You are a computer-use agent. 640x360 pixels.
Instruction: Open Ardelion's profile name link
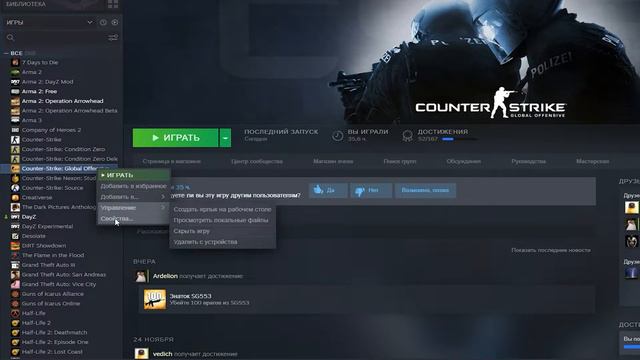point(165,276)
